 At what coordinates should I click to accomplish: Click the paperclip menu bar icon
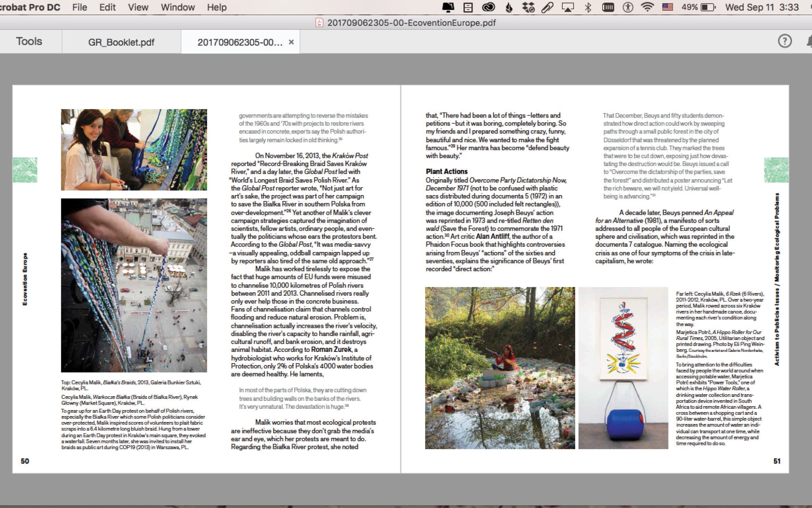(547, 7)
